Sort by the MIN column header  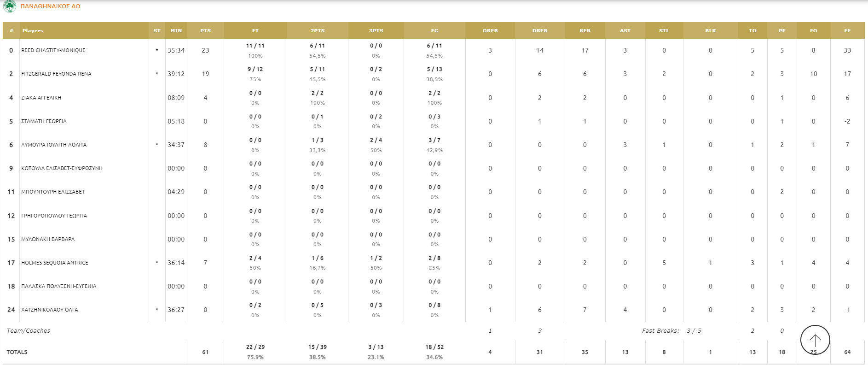coord(176,30)
